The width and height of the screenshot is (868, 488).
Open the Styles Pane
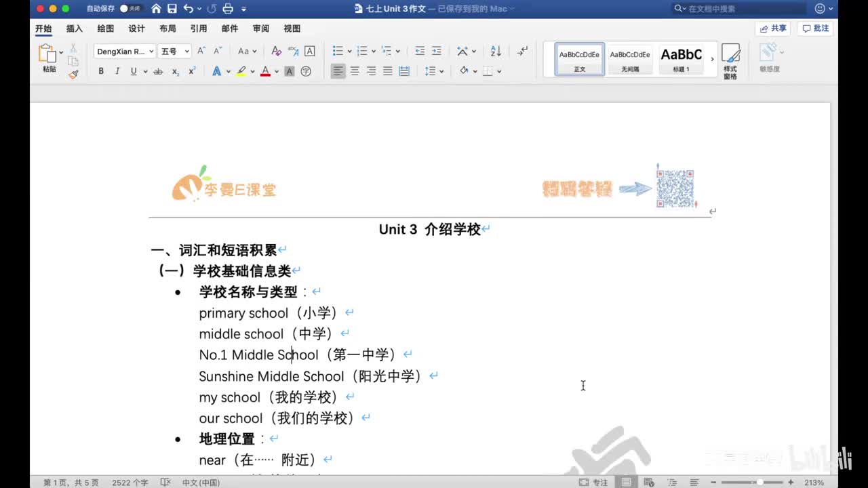pyautogui.click(x=730, y=60)
